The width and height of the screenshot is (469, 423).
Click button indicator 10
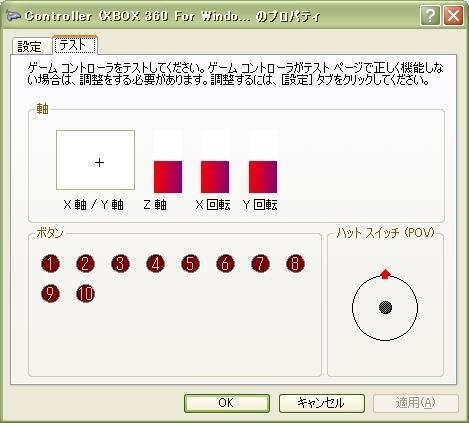pos(85,294)
